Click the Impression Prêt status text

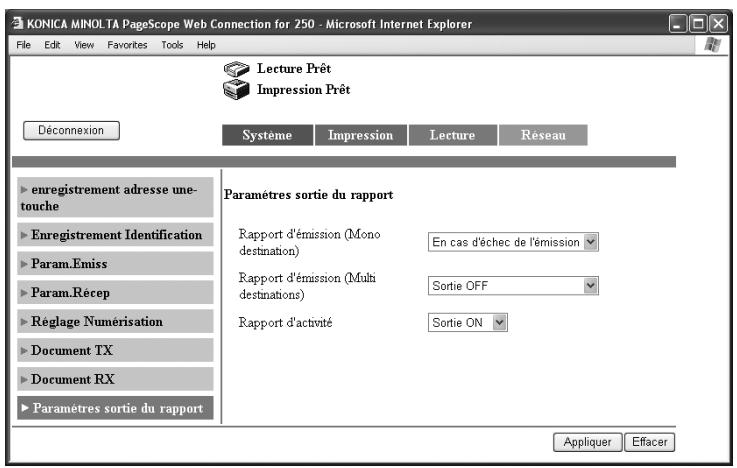pos(304,90)
